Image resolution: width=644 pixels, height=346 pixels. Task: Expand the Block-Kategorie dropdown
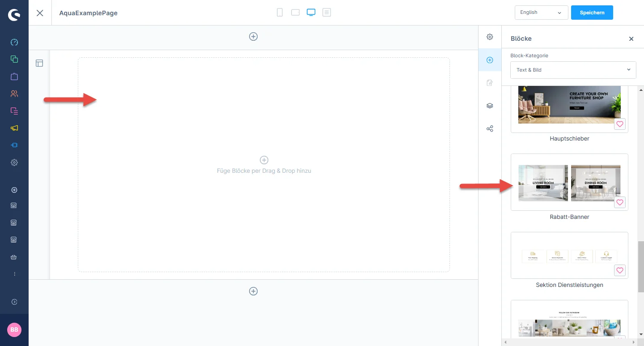(x=573, y=70)
